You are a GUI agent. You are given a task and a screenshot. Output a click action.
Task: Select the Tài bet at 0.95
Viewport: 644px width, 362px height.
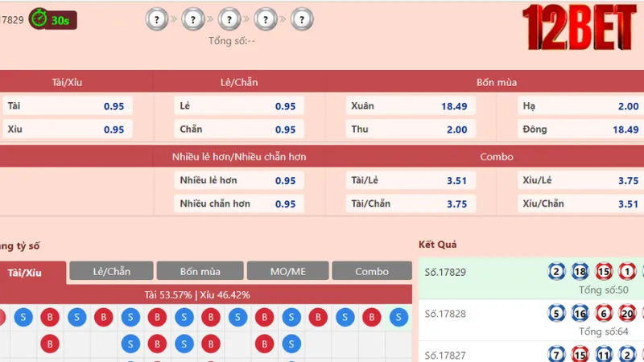pyautogui.click(x=68, y=106)
